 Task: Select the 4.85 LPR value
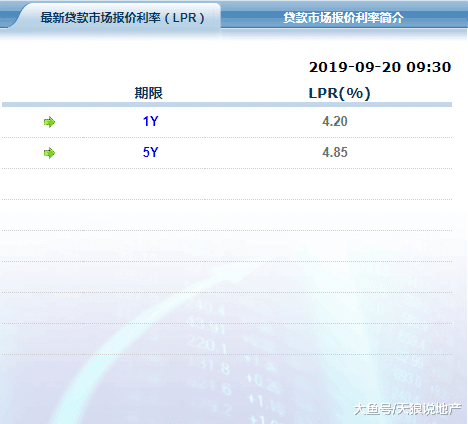point(335,152)
